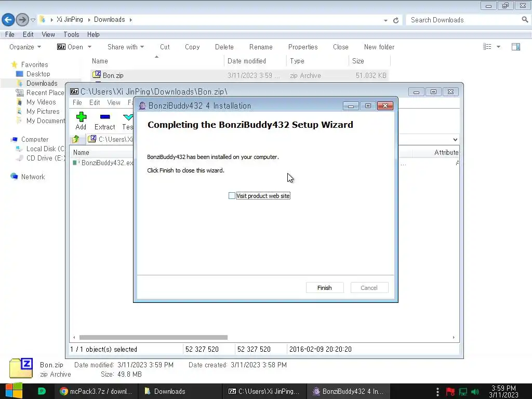Click Cut in Explorer toolbar
The image size is (532, 399).
coord(165,47)
